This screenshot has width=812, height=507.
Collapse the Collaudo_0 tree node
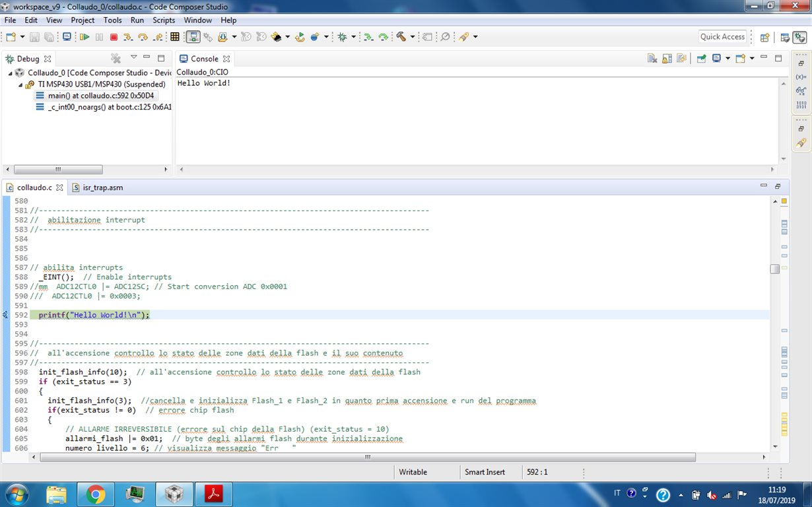click(11, 73)
